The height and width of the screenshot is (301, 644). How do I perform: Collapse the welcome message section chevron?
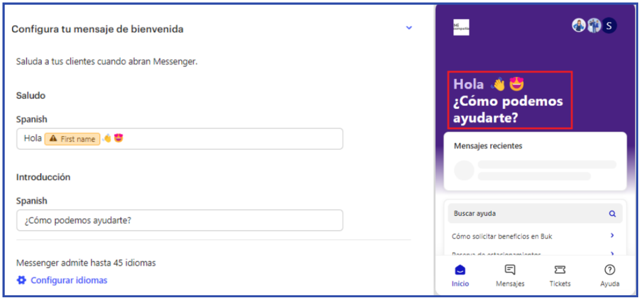tap(409, 28)
